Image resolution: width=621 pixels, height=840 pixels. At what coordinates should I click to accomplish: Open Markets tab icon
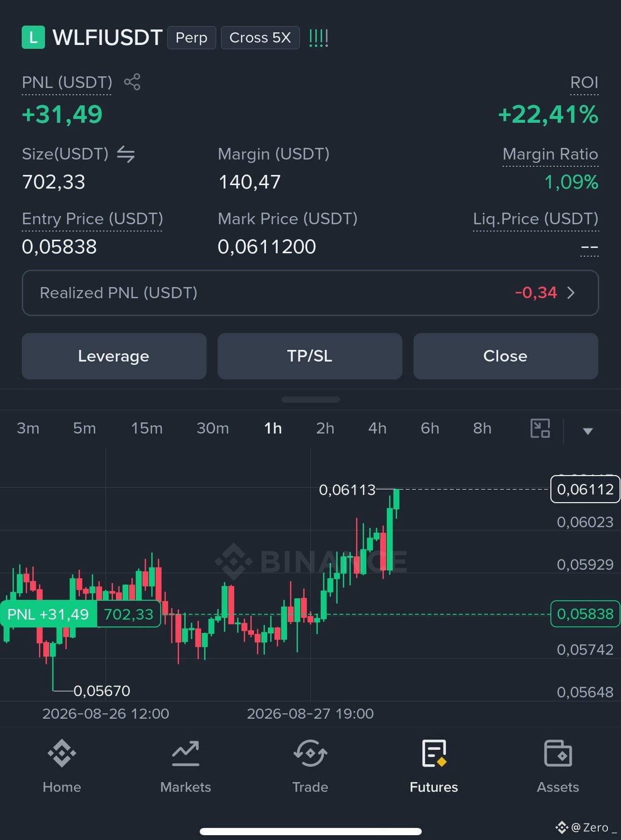[186, 753]
